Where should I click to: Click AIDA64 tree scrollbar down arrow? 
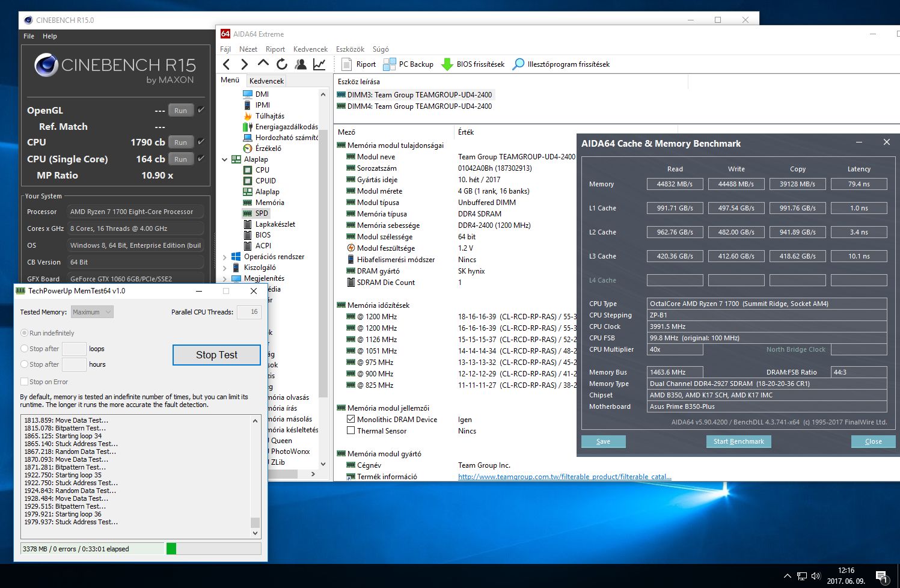323,464
